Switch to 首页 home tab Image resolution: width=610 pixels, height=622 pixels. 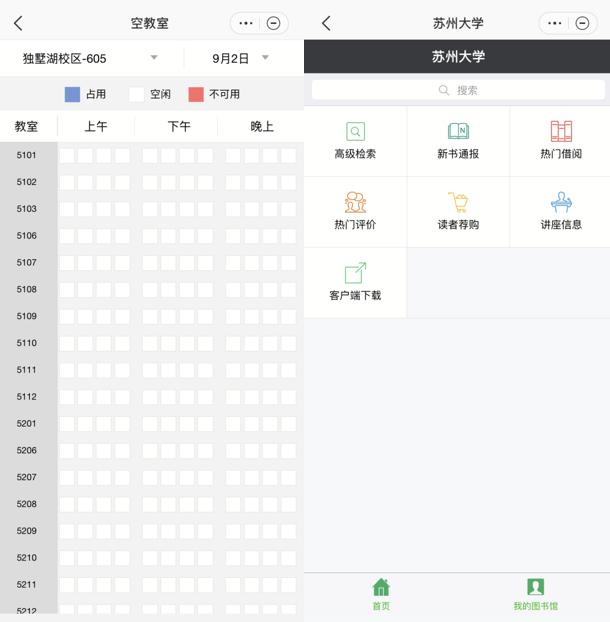[x=381, y=593]
